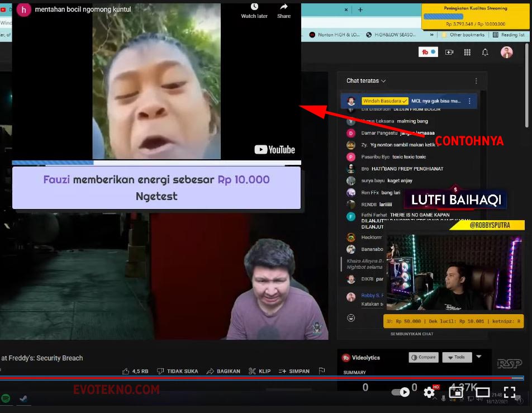Image resolution: width=532 pixels, height=413 pixels.
Task: Click the Watch later clock icon
Action: [254, 7]
